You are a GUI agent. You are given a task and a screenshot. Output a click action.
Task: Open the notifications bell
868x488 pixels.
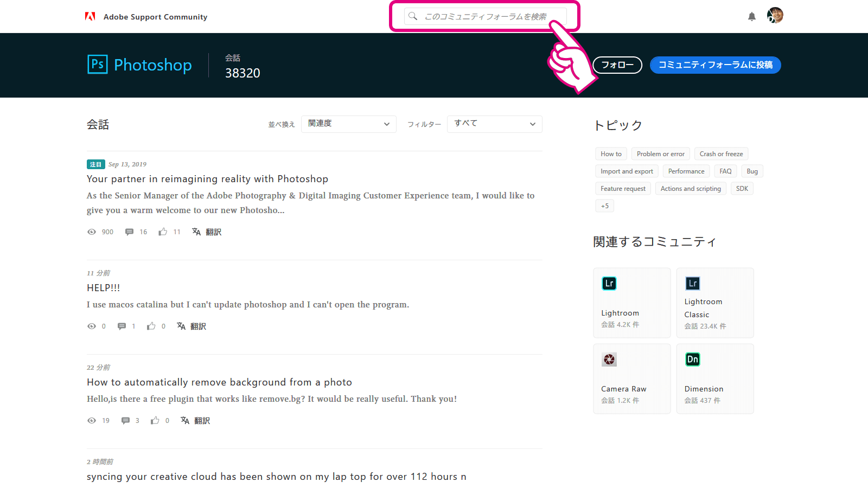[752, 16]
